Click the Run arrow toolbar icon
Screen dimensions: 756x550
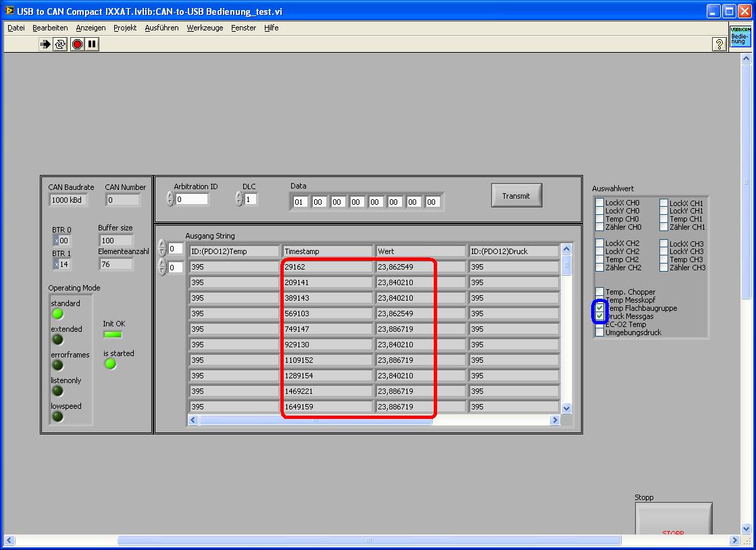click(x=45, y=45)
